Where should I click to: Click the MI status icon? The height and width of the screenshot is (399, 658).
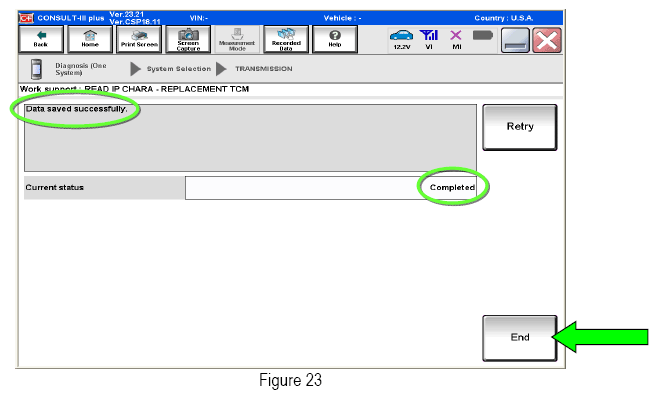click(456, 39)
